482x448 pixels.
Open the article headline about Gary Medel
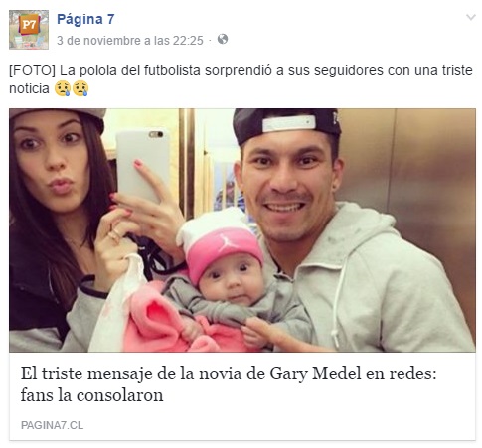[229, 384]
